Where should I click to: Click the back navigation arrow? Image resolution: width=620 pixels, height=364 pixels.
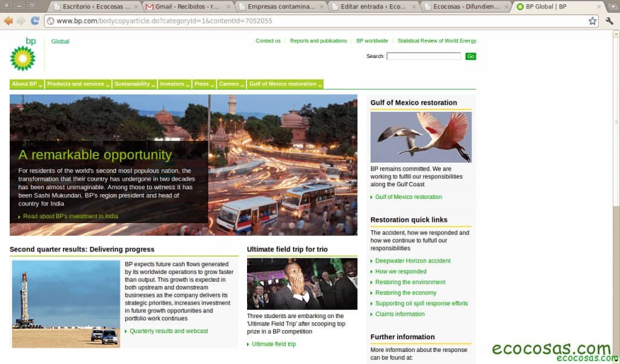click(8, 20)
